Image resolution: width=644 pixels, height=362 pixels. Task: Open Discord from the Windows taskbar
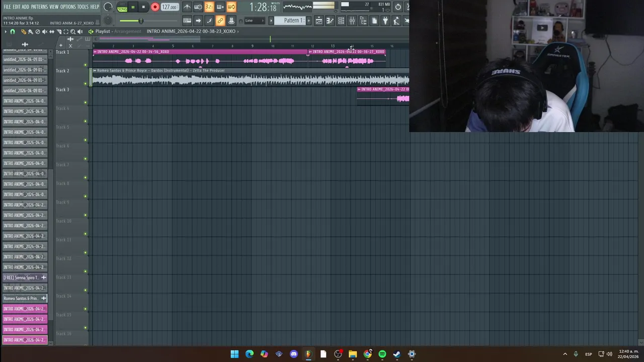(294, 354)
